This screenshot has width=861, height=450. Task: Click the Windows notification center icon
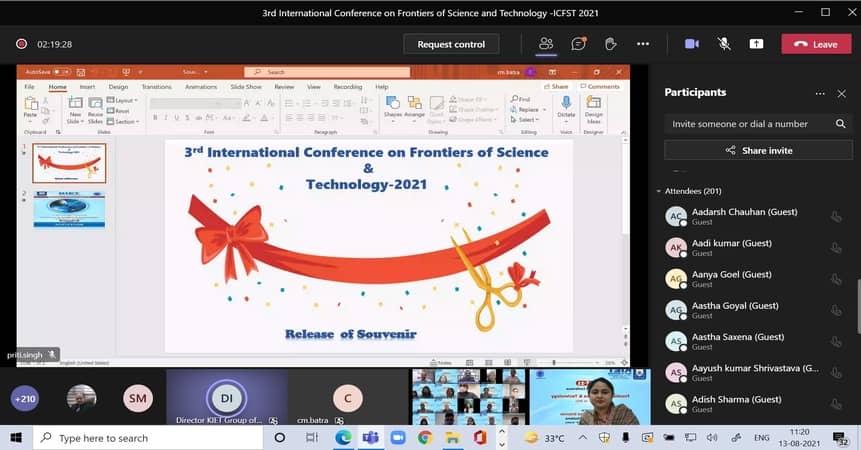[x=843, y=439]
